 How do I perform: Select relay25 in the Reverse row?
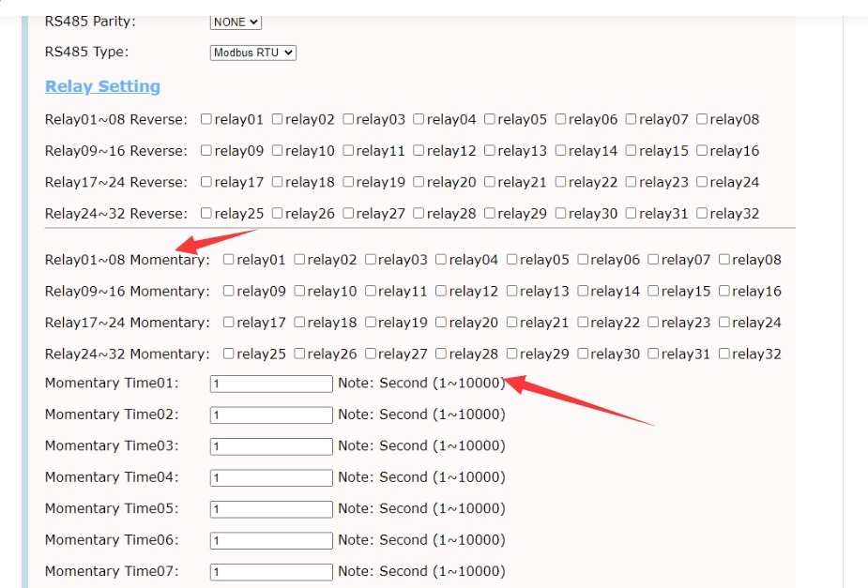tap(206, 214)
